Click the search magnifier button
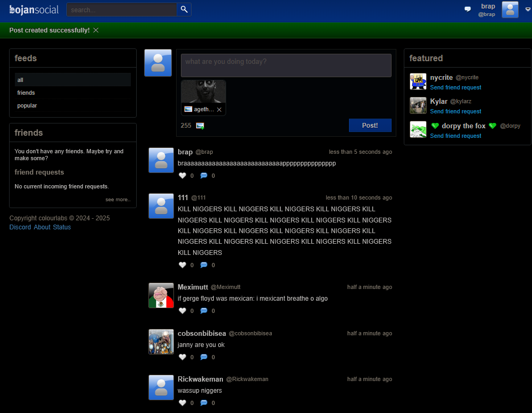Viewport: 532px width, 413px height. (184, 10)
